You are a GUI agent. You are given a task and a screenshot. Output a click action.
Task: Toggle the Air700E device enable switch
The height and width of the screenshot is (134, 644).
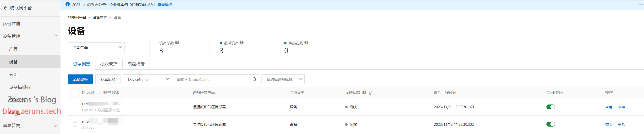[x=550, y=124]
